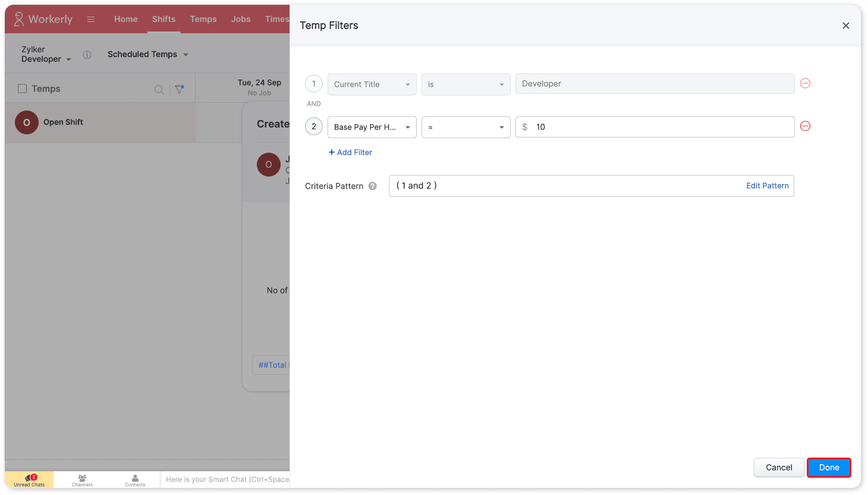Select the Open Shift row
This screenshot has width=868, height=495.
tap(100, 122)
